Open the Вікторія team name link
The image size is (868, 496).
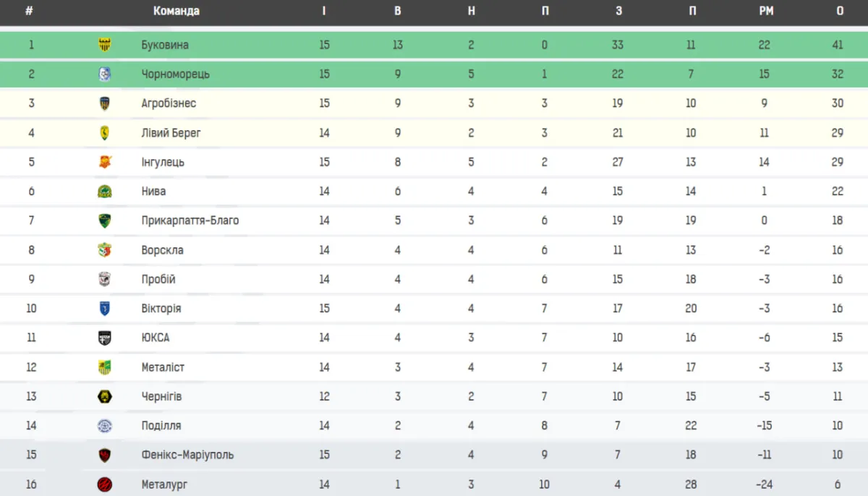click(161, 309)
